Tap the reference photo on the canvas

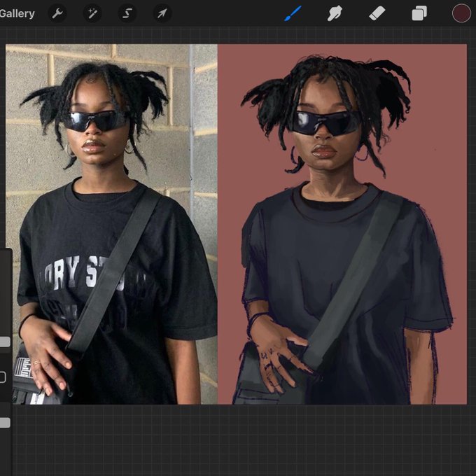click(x=111, y=224)
